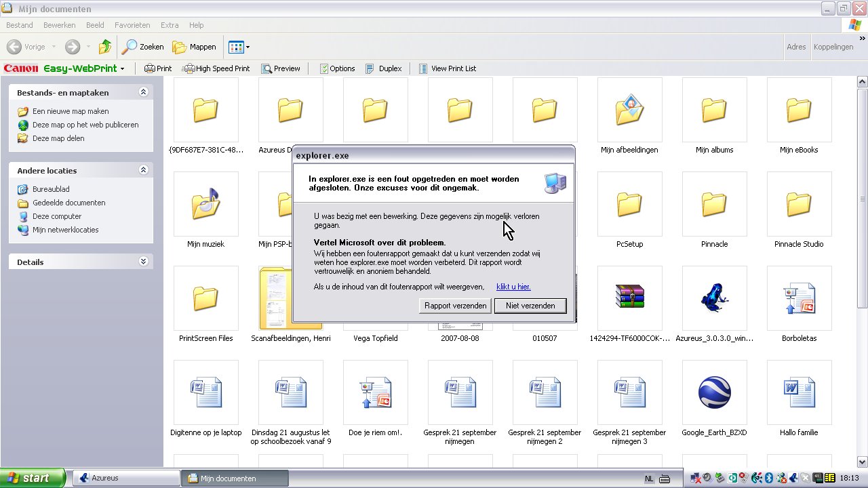Click Mijn documenten taskbar button
868x488 pixels.
[235, 478]
